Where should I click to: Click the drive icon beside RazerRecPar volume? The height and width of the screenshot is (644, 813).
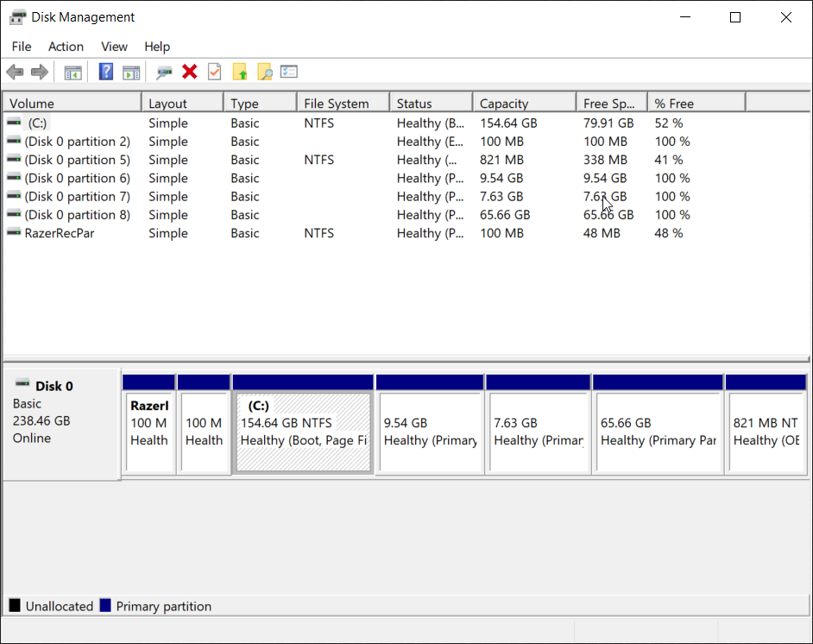click(14, 233)
